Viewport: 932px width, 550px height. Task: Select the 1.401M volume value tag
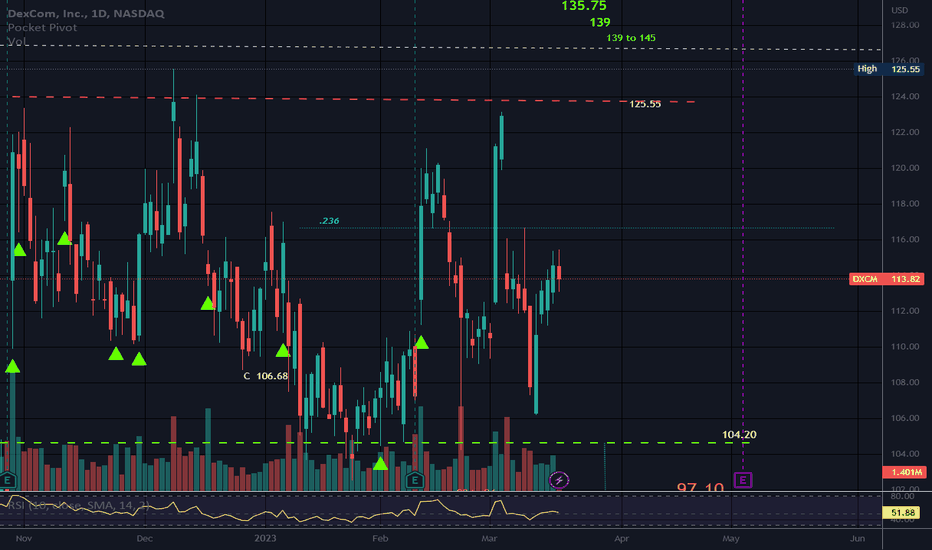[903, 472]
